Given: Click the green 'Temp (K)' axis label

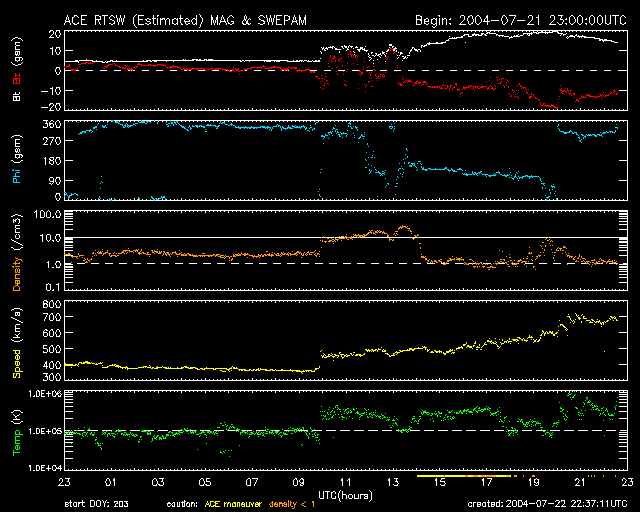Looking at the screenshot, I should (x=17, y=433).
